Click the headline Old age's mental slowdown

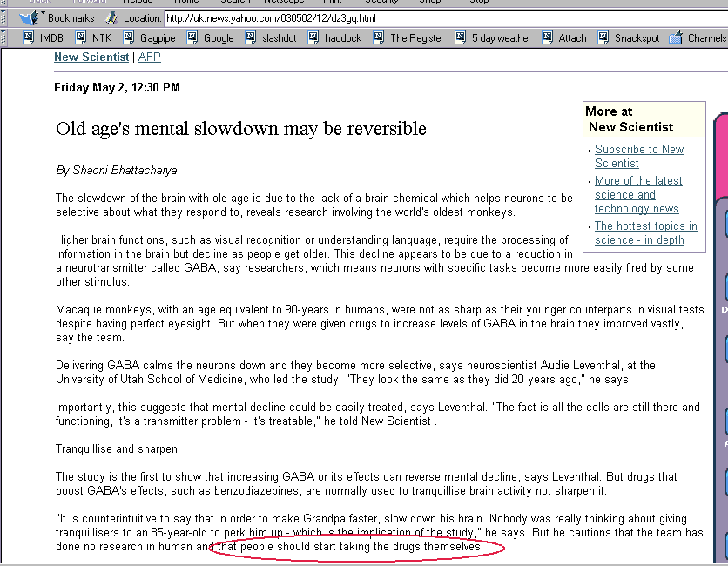pyautogui.click(x=241, y=129)
